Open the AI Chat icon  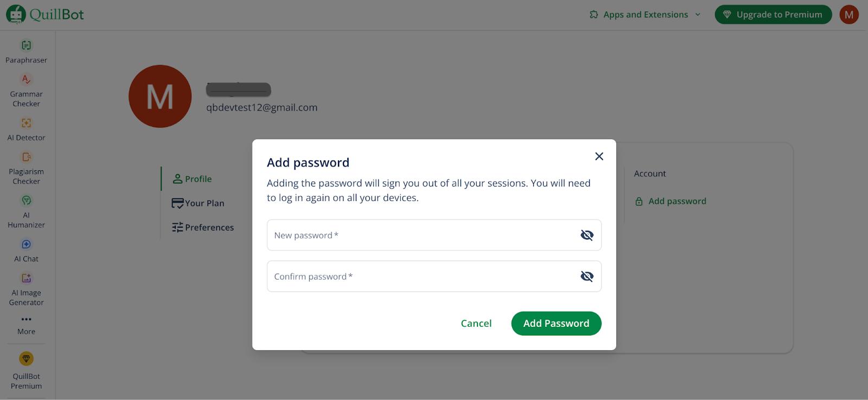pyautogui.click(x=26, y=244)
